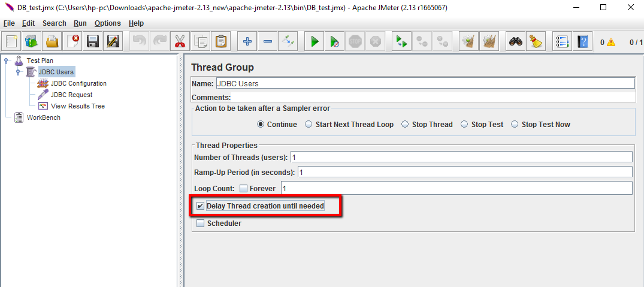This screenshot has height=287, width=644.
Task: Collapse all tree nodes with minus icon
Action: tap(267, 41)
